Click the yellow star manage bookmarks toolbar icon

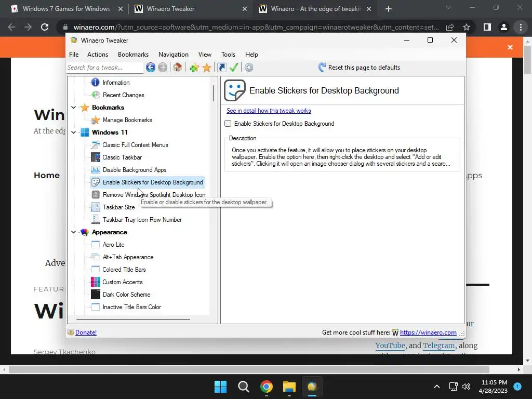click(207, 68)
